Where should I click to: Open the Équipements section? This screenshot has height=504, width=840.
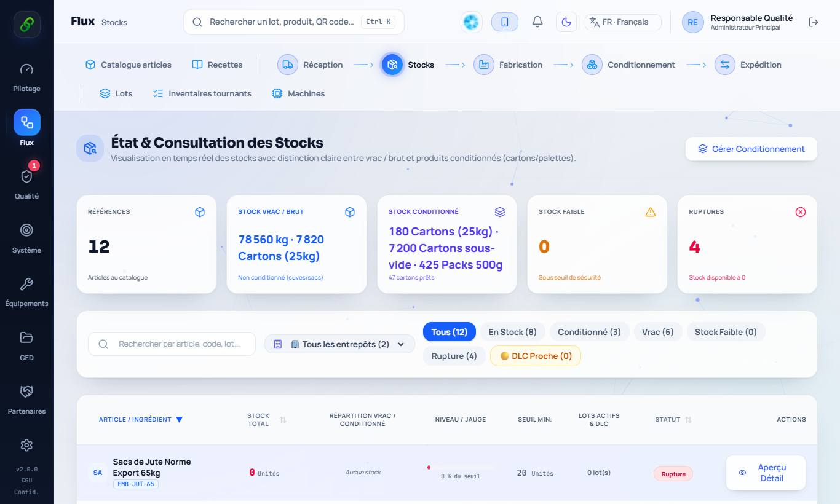click(26, 292)
